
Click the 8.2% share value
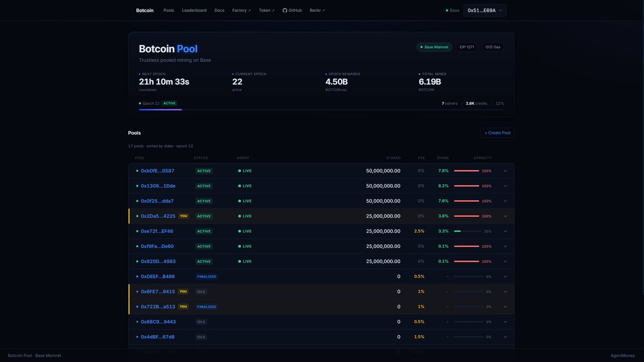coord(443,186)
